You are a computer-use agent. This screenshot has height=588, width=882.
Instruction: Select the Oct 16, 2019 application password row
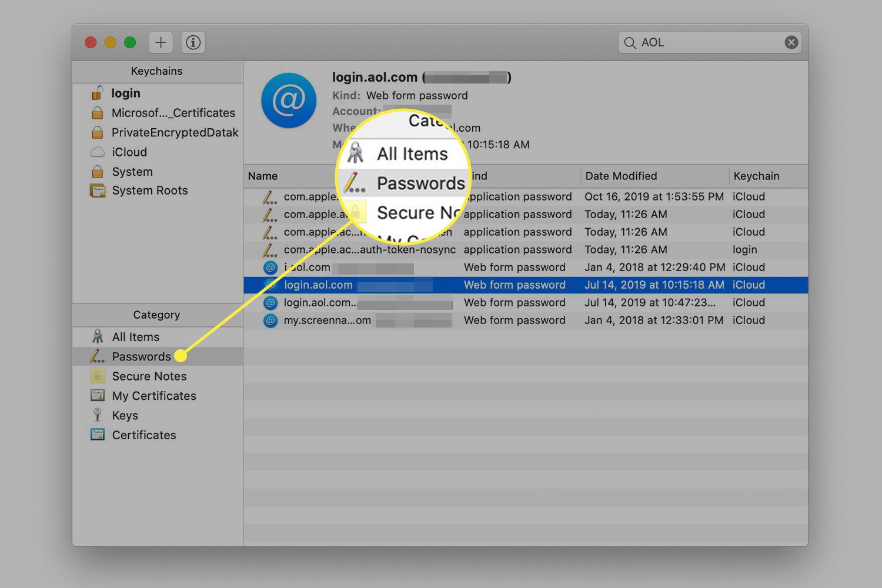tap(526, 196)
